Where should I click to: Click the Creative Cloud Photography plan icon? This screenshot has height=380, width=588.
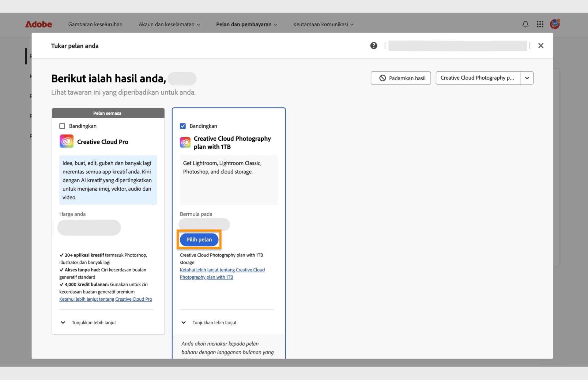[x=185, y=142]
